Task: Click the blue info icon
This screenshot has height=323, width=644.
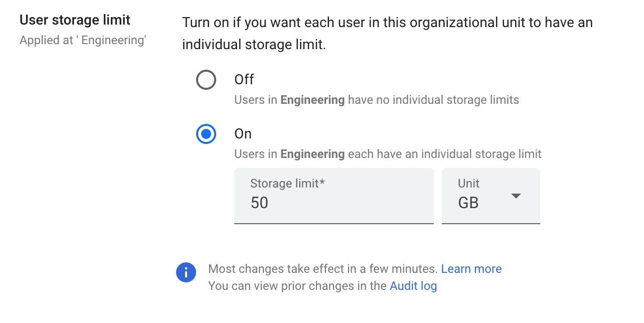Action: pyautogui.click(x=186, y=272)
